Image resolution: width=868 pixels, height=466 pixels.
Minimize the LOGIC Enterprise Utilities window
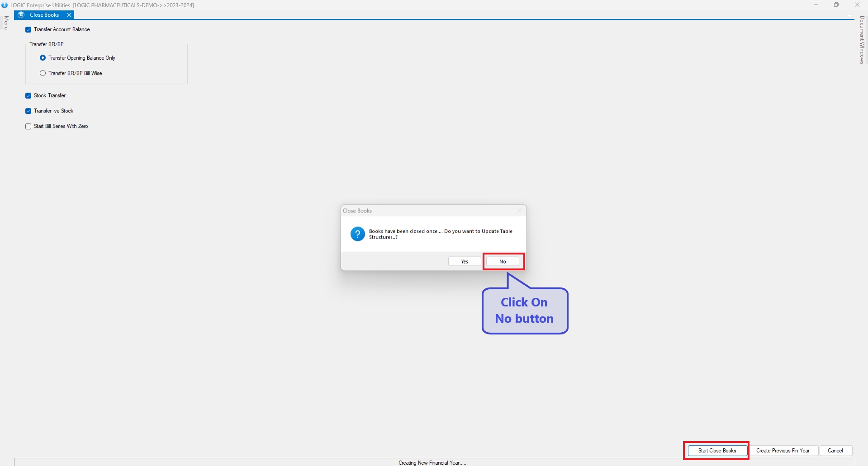[816, 5]
